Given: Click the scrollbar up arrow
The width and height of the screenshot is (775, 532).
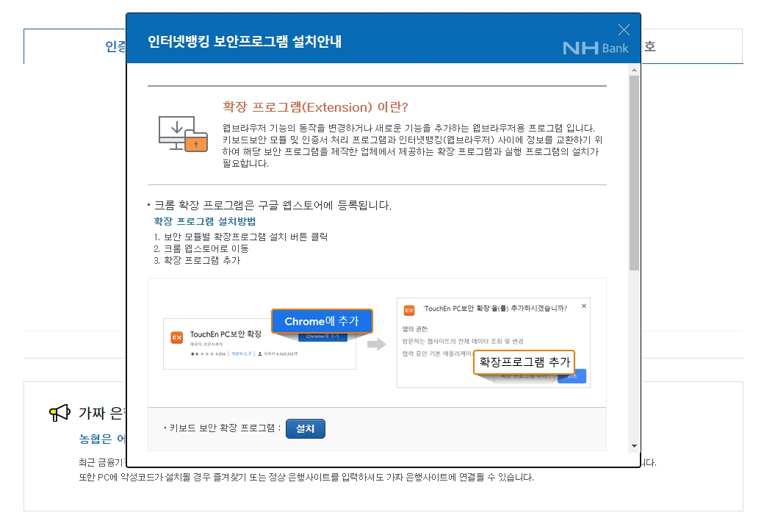Looking at the screenshot, I should pyautogui.click(x=632, y=71).
